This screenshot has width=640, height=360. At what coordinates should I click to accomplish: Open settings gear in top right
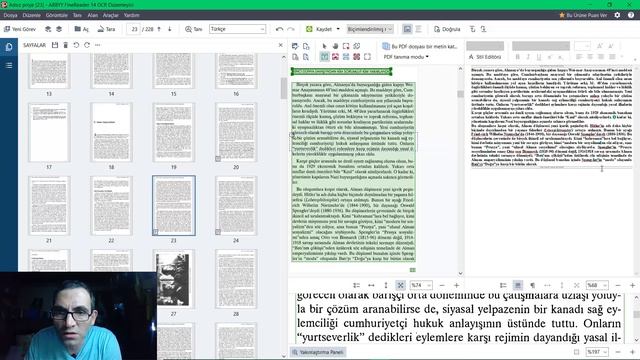[617, 15]
